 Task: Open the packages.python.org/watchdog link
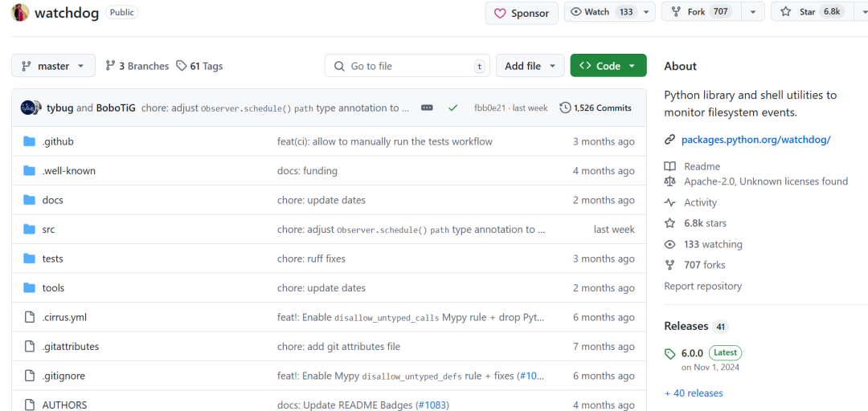point(755,140)
